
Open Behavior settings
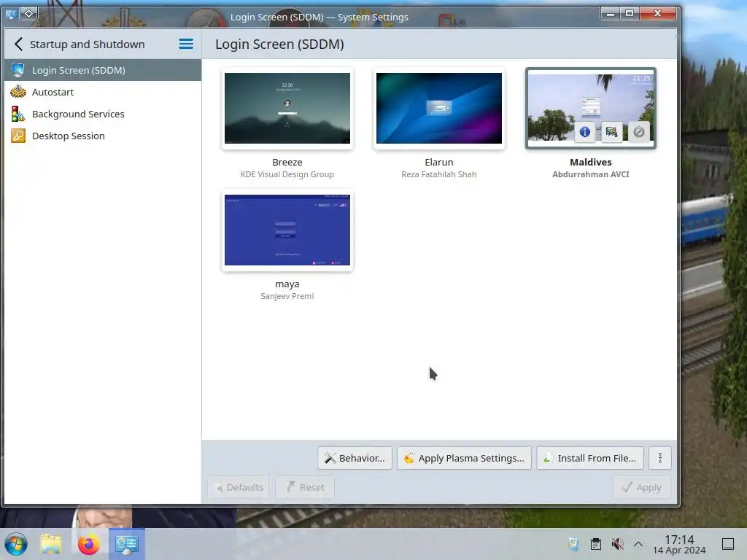[x=355, y=458]
